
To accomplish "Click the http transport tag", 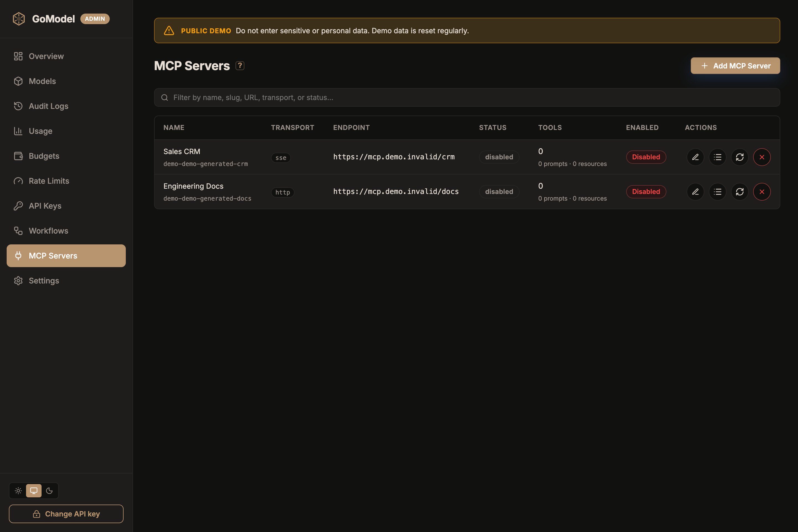I will tap(283, 192).
